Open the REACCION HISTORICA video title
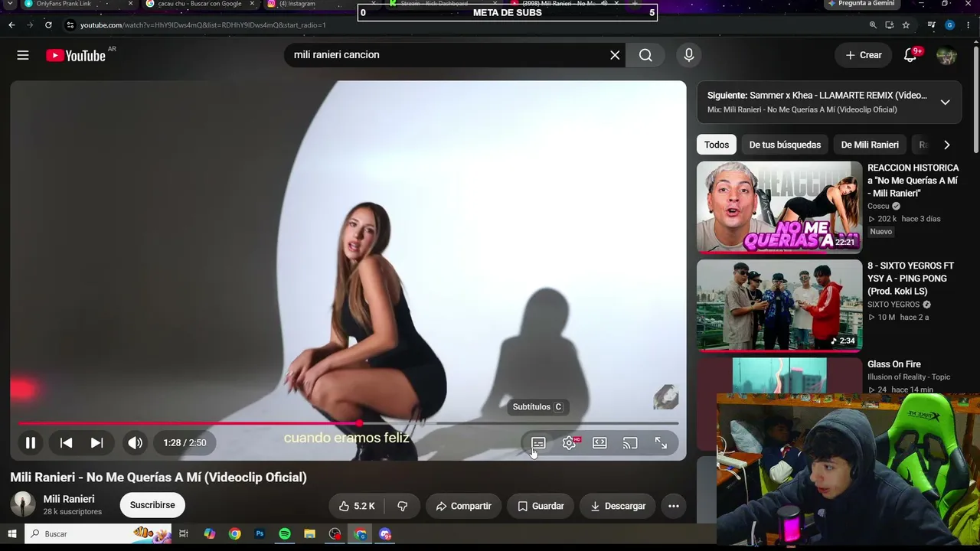The width and height of the screenshot is (980, 551). pos(913,181)
